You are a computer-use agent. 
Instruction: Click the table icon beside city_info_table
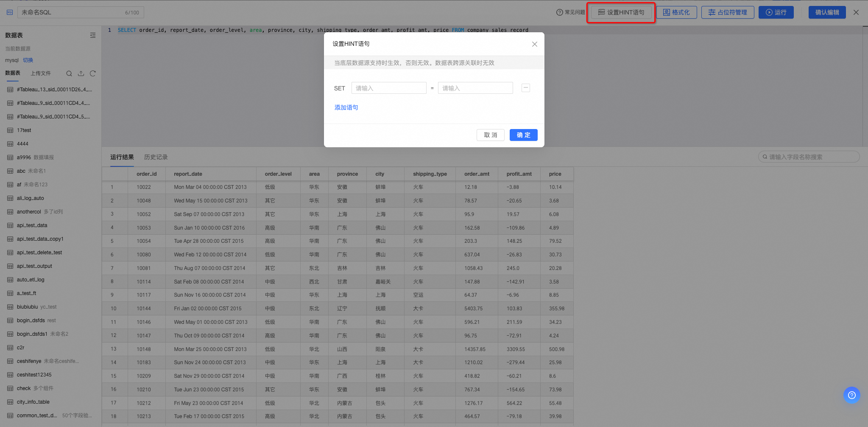pyautogui.click(x=10, y=402)
